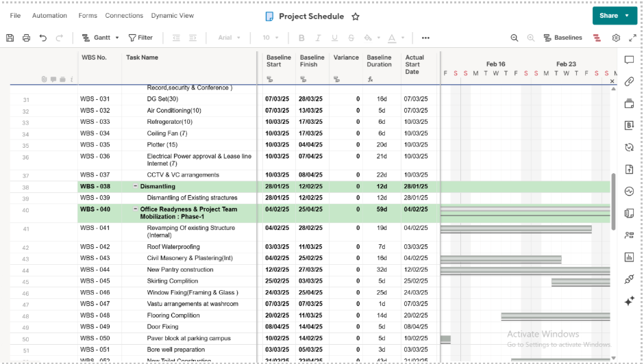Click the critical path icon beside Baselines
The width and height of the screenshot is (644, 364).
pyautogui.click(x=597, y=38)
